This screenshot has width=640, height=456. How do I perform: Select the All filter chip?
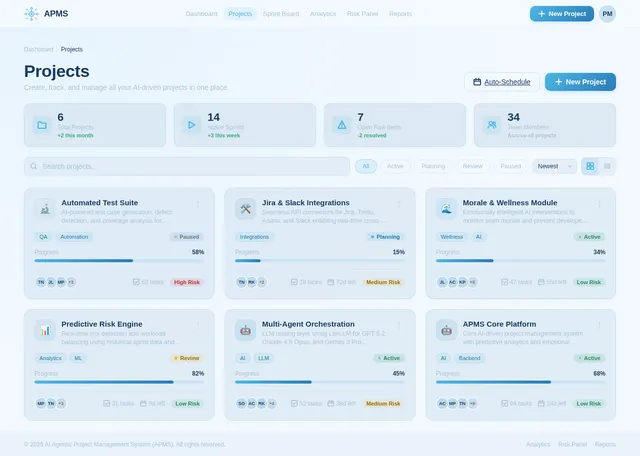point(366,166)
